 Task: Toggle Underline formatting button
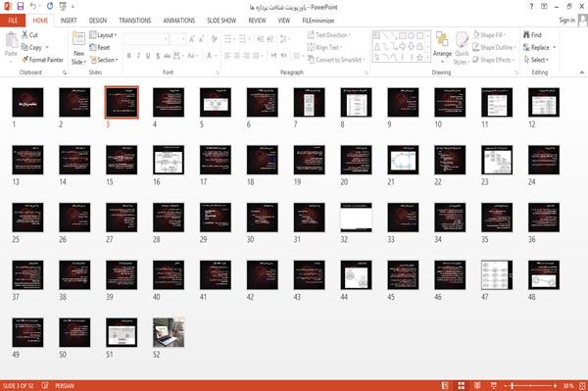click(148, 56)
